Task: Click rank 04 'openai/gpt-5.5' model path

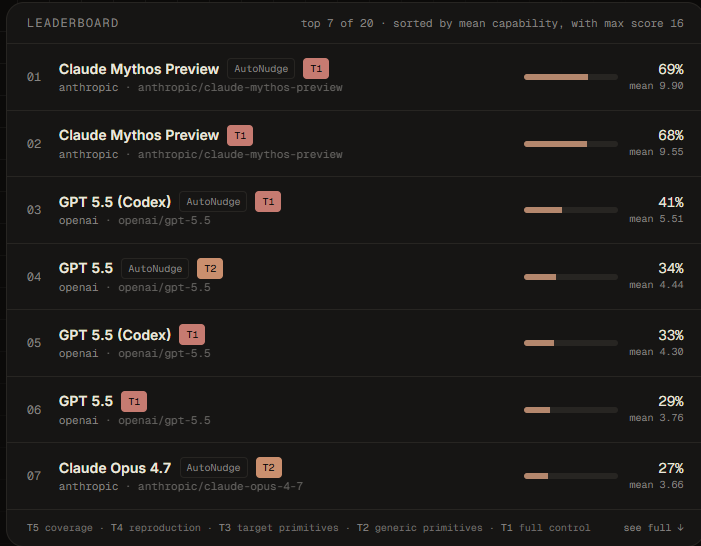Action: (164, 287)
